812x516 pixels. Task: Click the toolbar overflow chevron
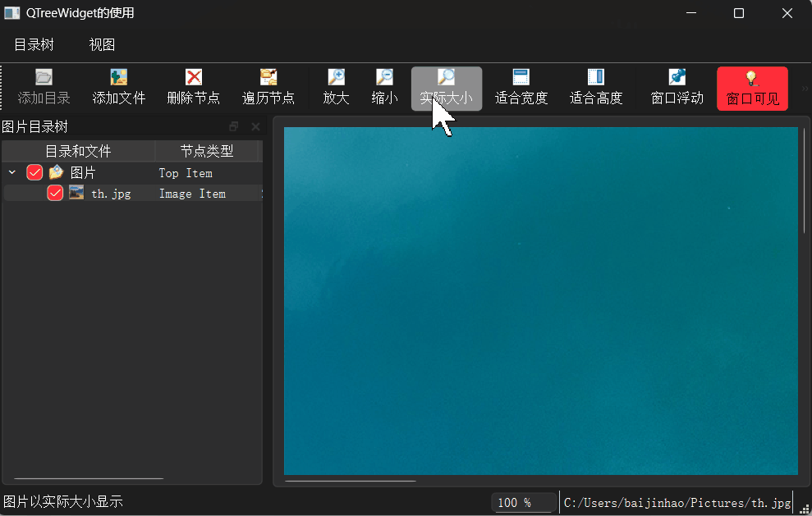tap(805, 89)
